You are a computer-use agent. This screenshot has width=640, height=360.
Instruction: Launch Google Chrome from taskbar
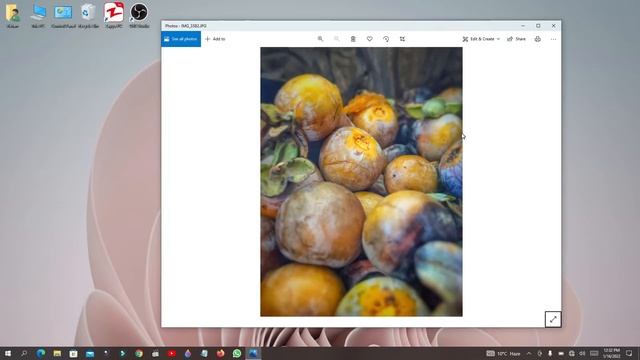pos(139,353)
